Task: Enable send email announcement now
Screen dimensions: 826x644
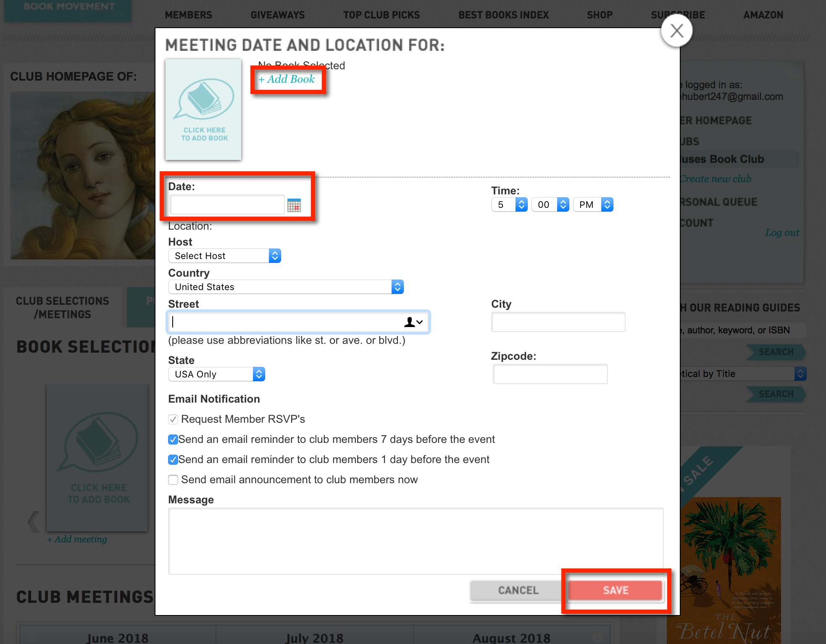Action: coord(173,480)
